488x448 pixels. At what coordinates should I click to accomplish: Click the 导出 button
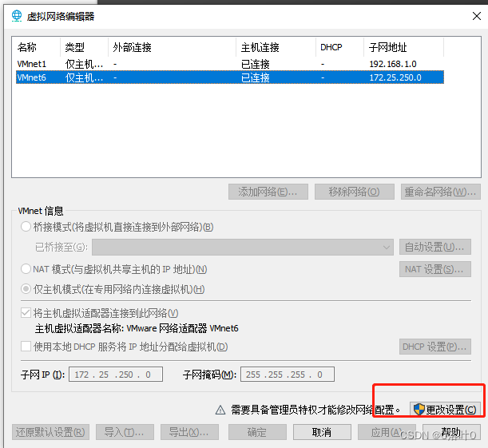(x=189, y=432)
